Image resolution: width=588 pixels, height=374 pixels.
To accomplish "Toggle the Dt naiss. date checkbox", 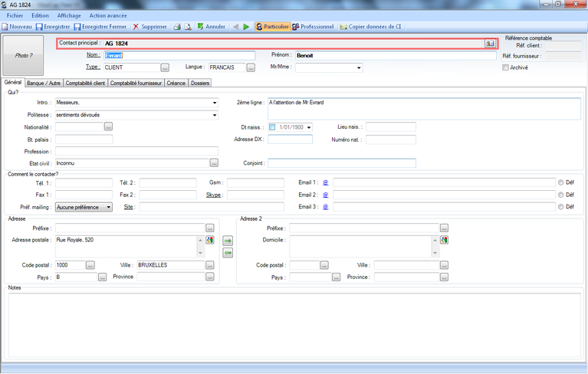I will click(x=271, y=126).
